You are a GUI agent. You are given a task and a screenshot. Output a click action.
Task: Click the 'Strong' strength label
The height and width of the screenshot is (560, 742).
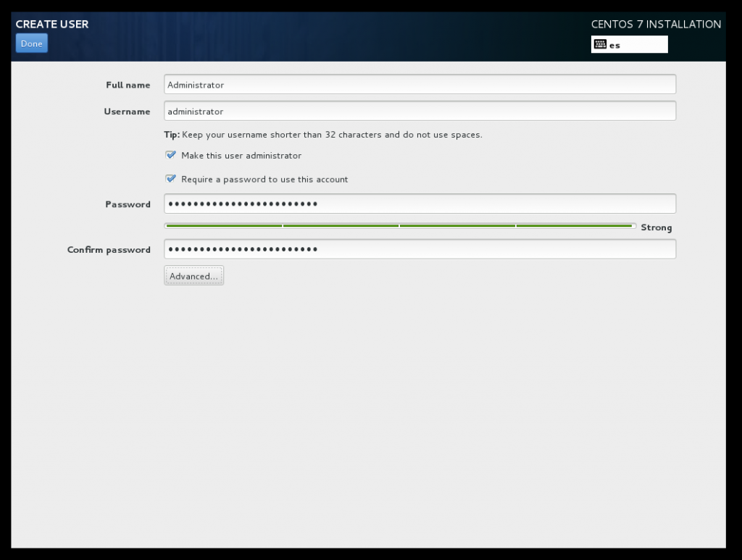[x=656, y=227]
